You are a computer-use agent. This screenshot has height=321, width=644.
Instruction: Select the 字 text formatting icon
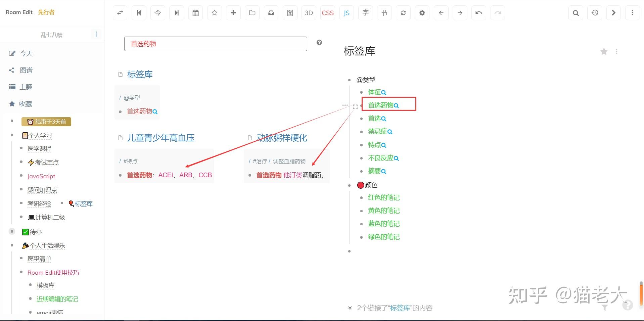(x=365, y=13)
